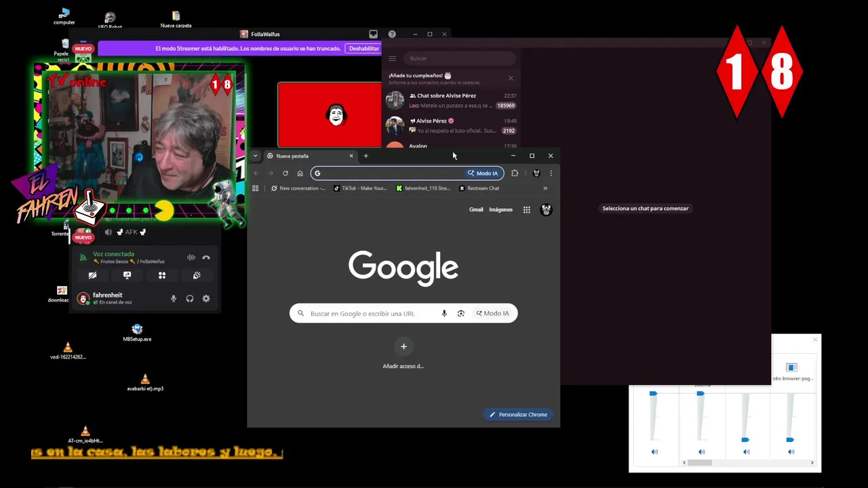The height and width of the screenshot is (488, 868).
Task: Toggle Discord camera on or off
Action: pyautogui.click(x=92, y=275)
